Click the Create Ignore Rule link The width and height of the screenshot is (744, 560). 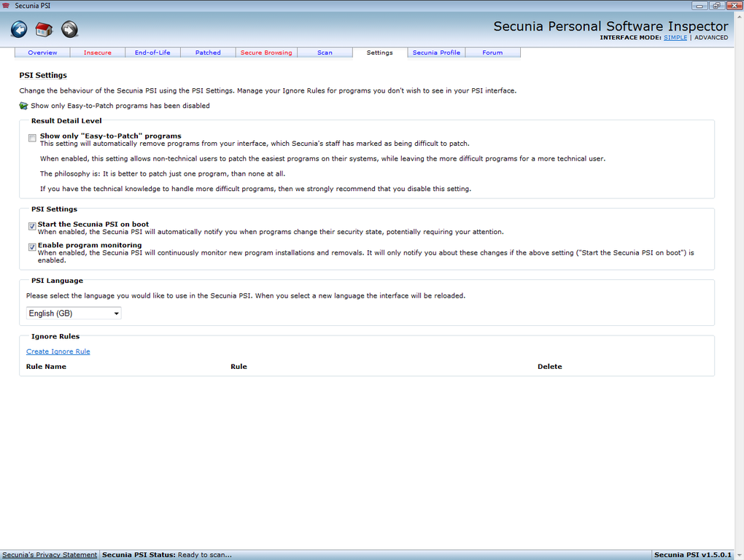coord(58,351)
